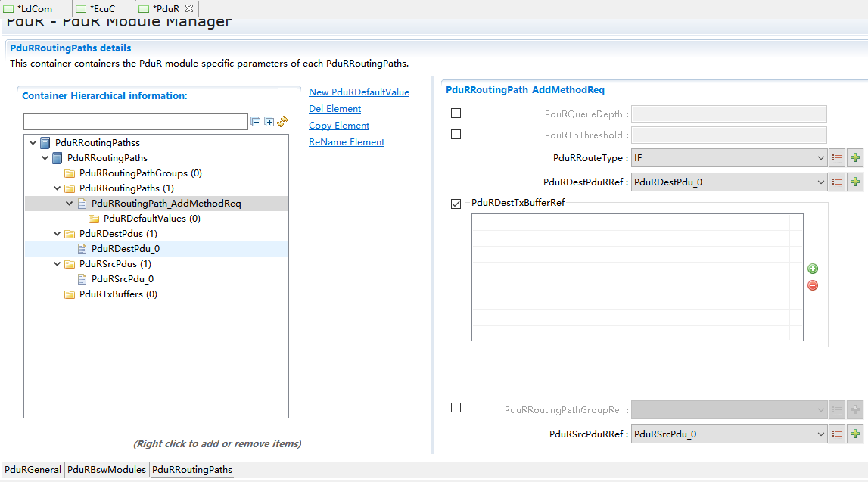Viewport: 868px width, 482px height.
Task: Remove an entry from the PduRDestTxBufferRef list
Action: click(813, 285)
